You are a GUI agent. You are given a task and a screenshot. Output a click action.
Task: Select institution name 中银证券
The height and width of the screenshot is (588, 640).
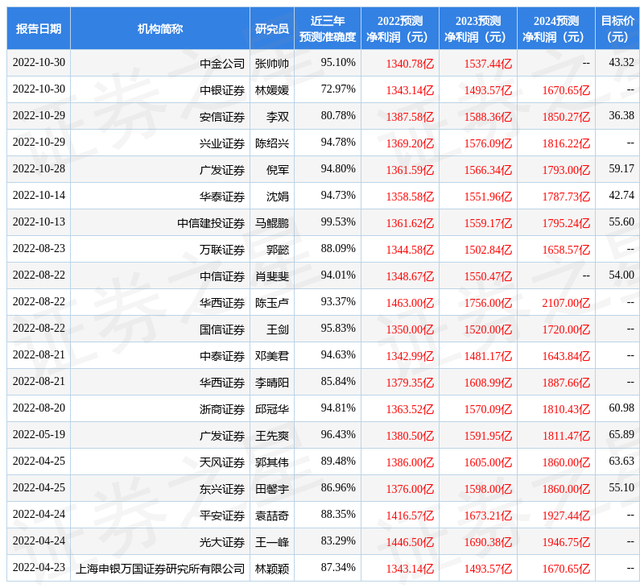click(x=222, y=90)
